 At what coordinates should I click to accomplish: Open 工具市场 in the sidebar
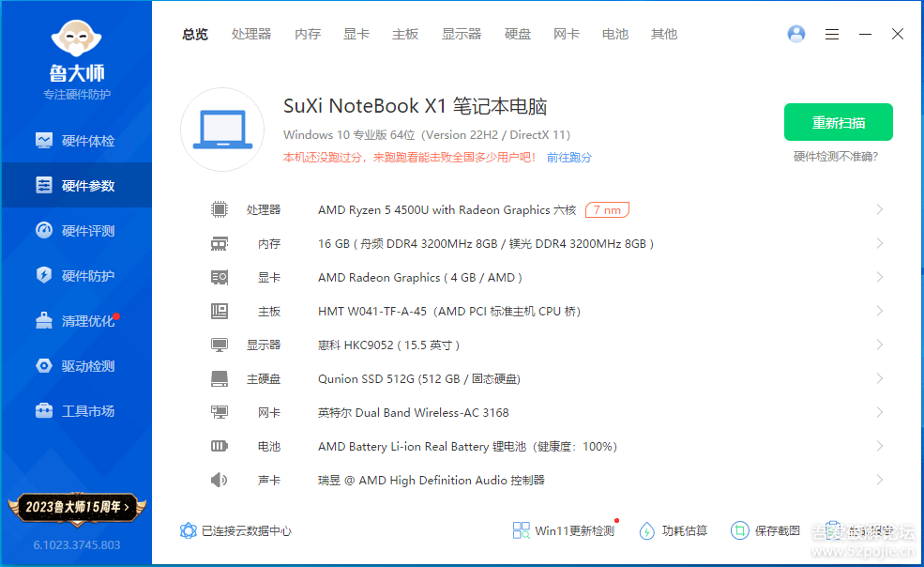coord(76,410)
